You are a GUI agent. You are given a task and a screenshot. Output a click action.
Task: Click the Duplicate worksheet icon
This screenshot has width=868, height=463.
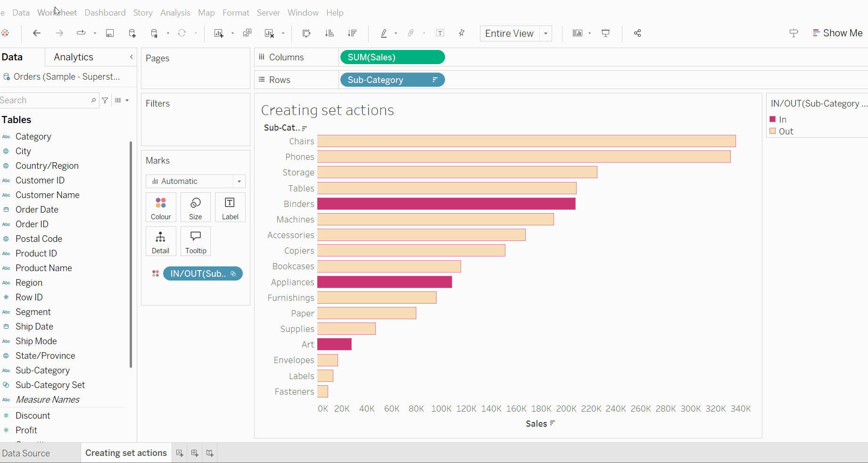(x=247, y=33)
